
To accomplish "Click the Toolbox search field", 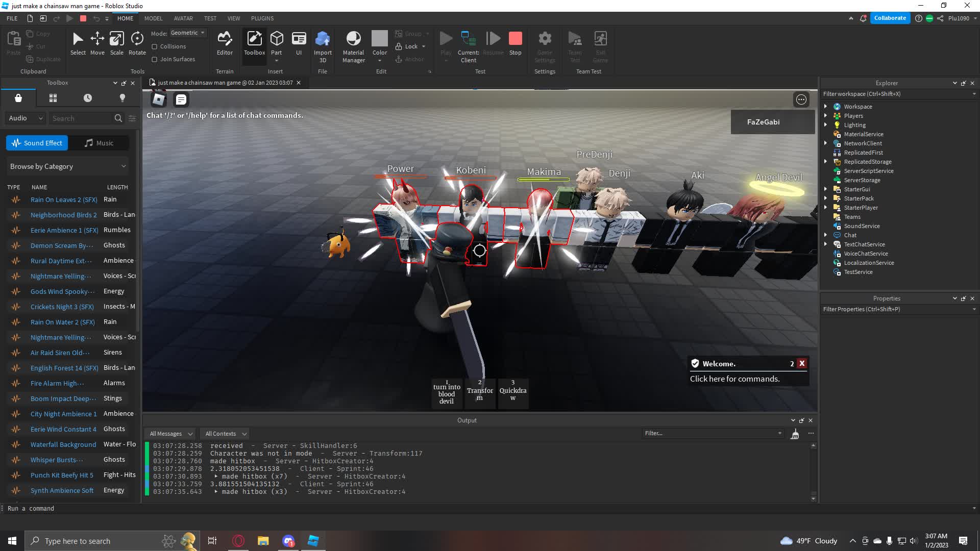I will [82, 118].
